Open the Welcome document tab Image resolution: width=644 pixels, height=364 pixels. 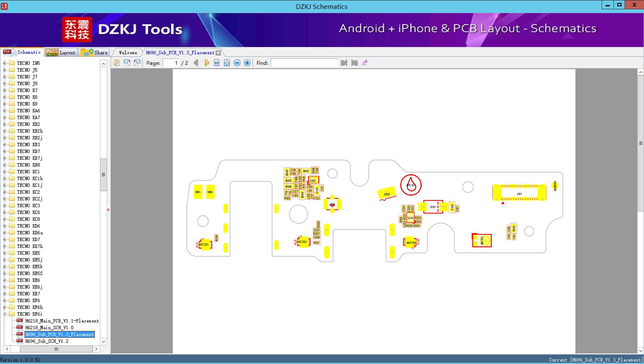coord(128,53)
